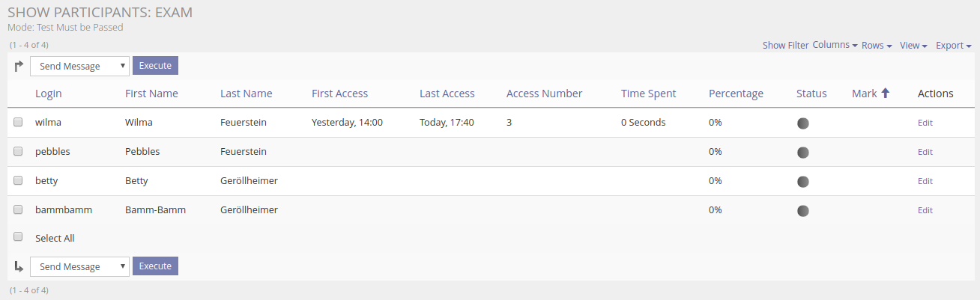Open the Rows menu
The width and height of the screenshot is (980, 300).
point(877,46)
